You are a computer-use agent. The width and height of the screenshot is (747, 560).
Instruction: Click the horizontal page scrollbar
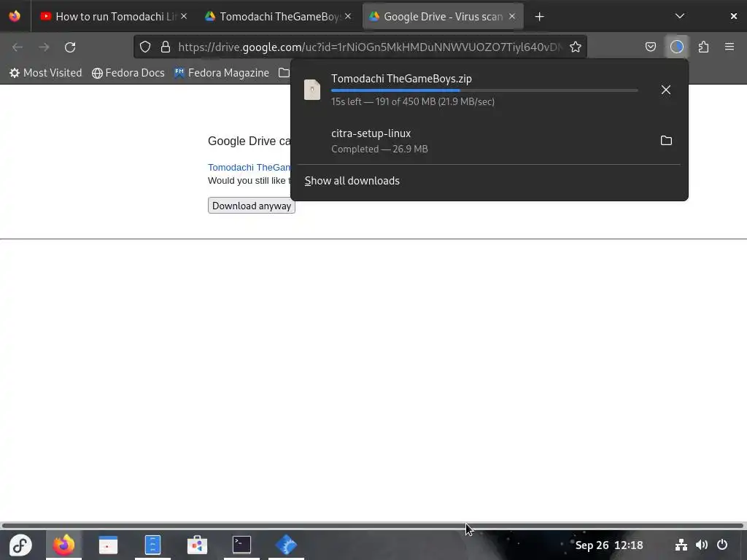click(x=373, y=526)
